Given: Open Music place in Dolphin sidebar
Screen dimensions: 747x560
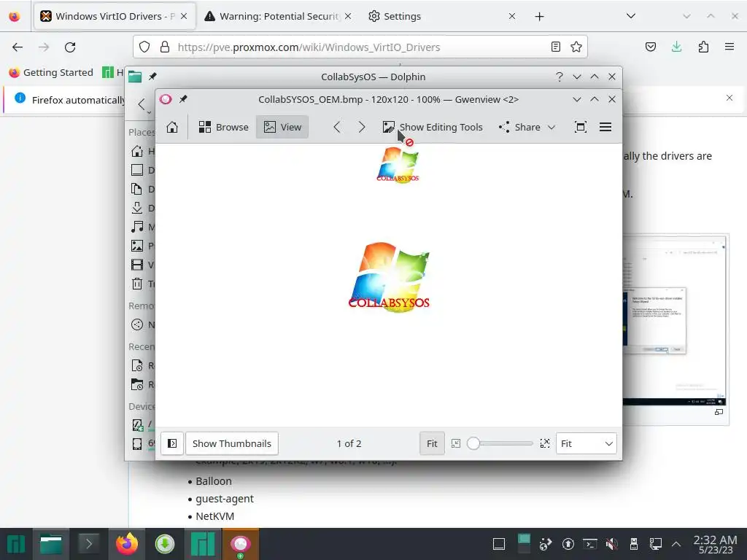Looking at the screenshot, I should (142, 227).
